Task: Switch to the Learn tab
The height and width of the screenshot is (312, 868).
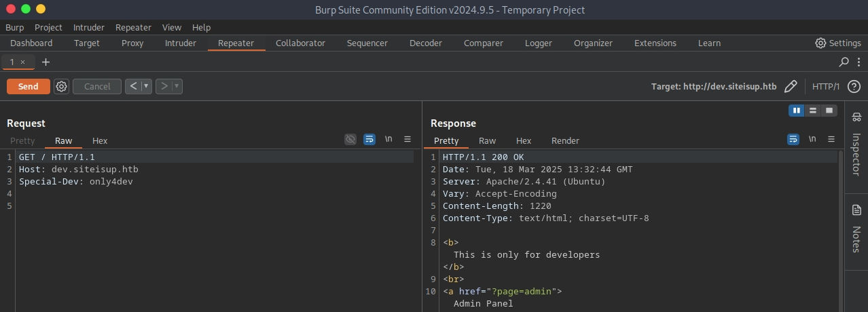Action: (x=709, y=43)
